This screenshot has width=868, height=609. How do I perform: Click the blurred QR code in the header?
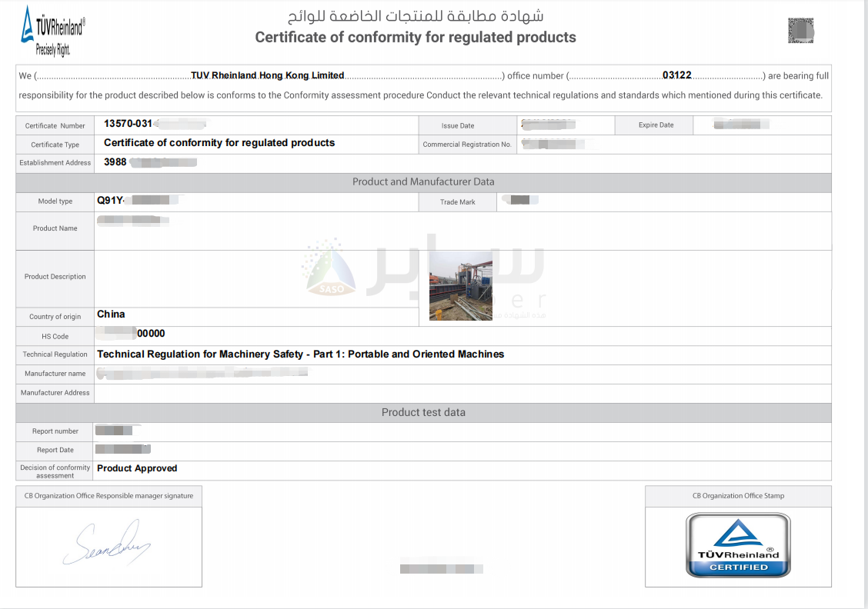[x=800, y=31]
